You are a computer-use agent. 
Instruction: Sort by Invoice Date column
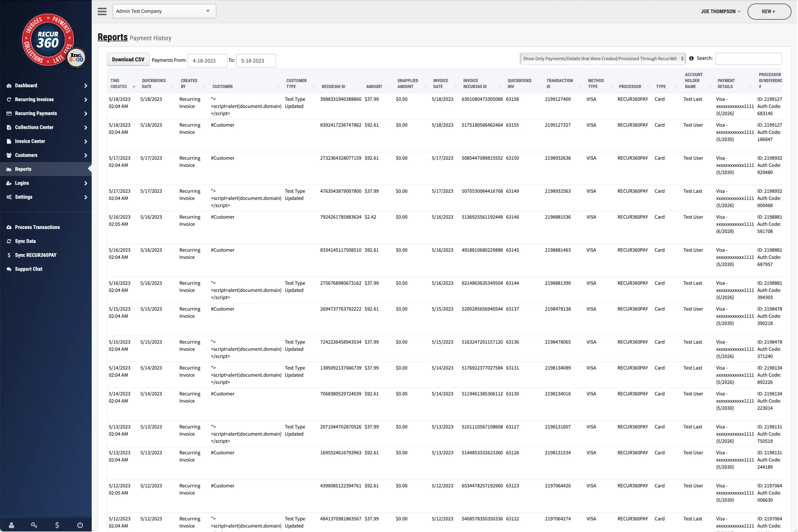click(x=444, y=84)
